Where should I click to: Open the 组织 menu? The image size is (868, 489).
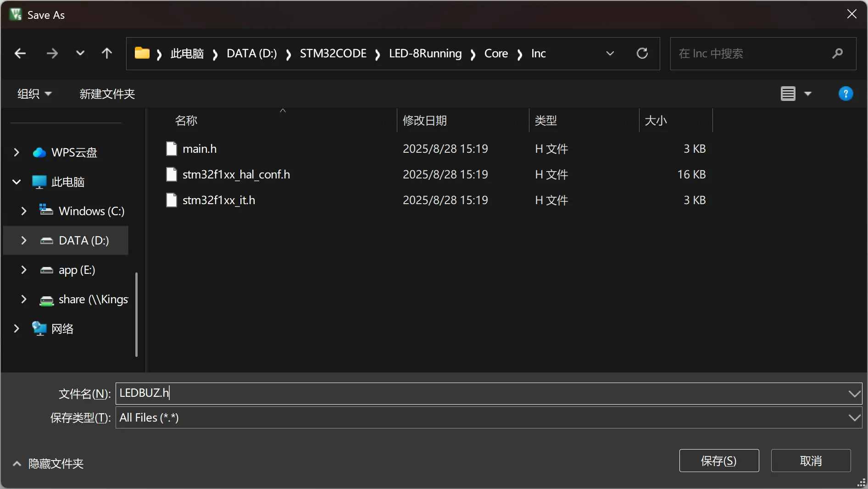coord(34,94)
